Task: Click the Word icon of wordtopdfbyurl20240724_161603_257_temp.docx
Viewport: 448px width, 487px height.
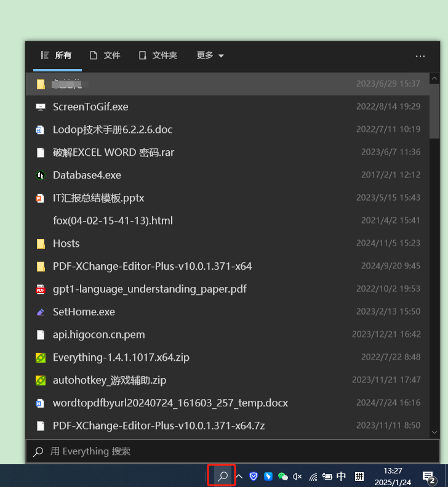Action: 41,403
